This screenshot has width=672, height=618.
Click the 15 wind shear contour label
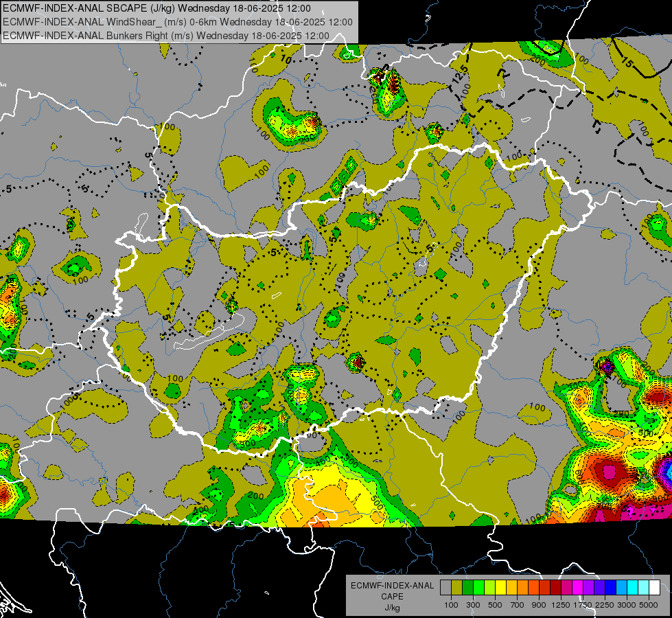[626, 62]
